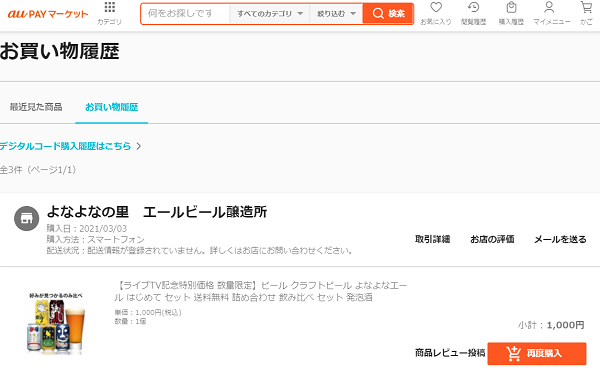Click the 数量：1個 text
Screen dimensions: 600x377
130,322
